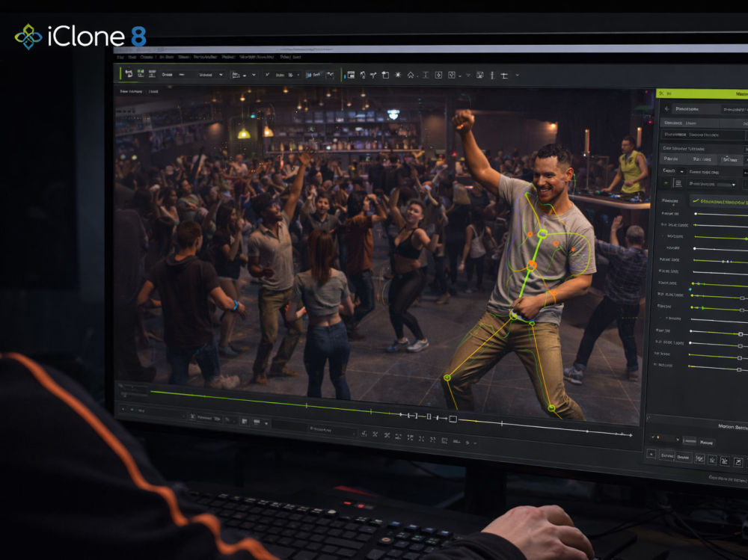Click the green chest joint on the dancer's rig
The image size is (748, 560).
[542, 234]
